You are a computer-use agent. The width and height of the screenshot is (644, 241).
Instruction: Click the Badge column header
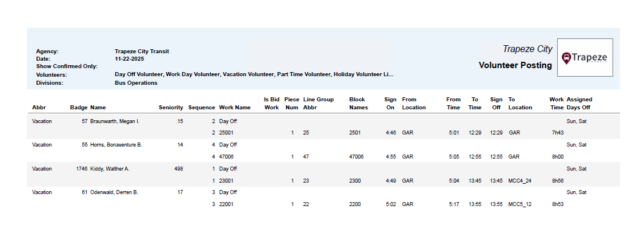point(78,108)
